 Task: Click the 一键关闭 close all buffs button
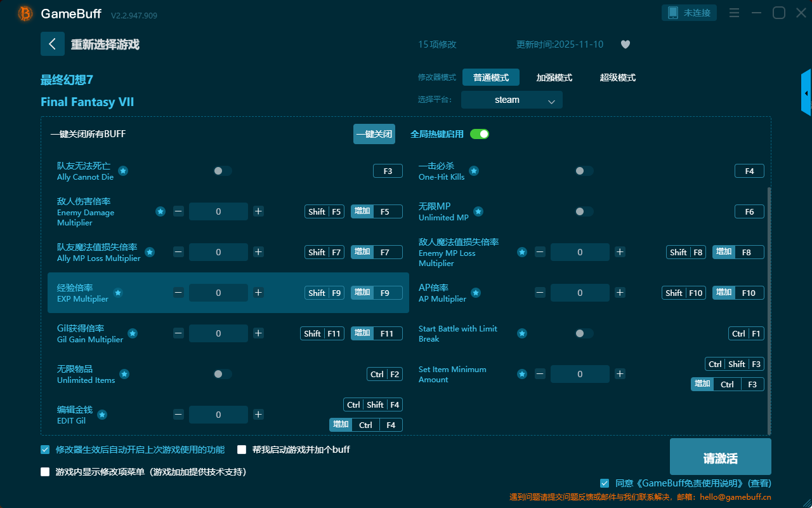pyautogui.click(x=374, y=134)
